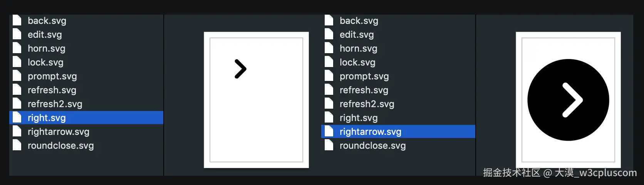Select prompt.svg in the left file list
The height and width of the screenshot is (185, 644).
pos(52,76)
